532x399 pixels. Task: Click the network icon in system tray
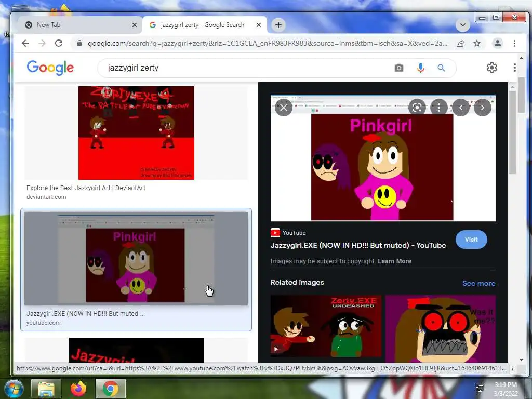[480, 389]
